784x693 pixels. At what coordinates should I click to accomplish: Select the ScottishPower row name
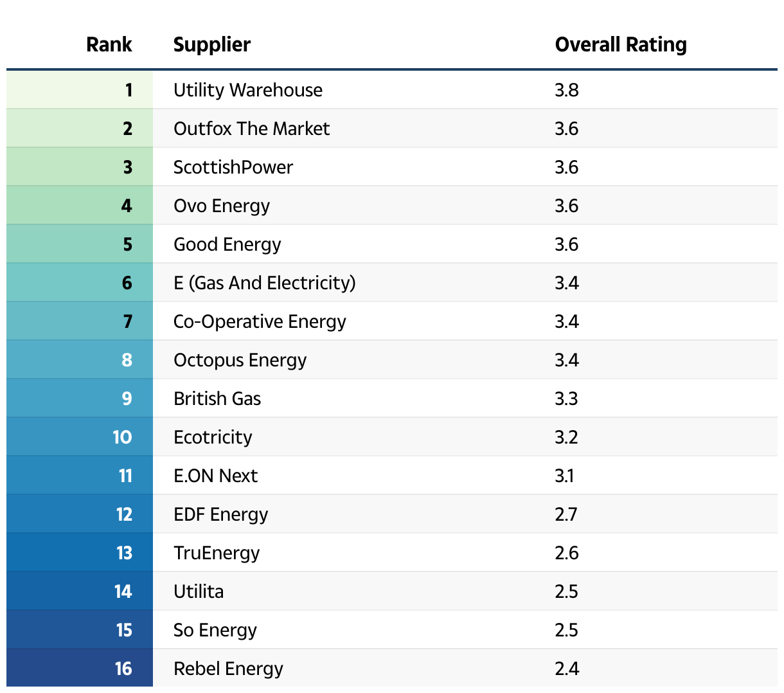click(x=233, y=167)
